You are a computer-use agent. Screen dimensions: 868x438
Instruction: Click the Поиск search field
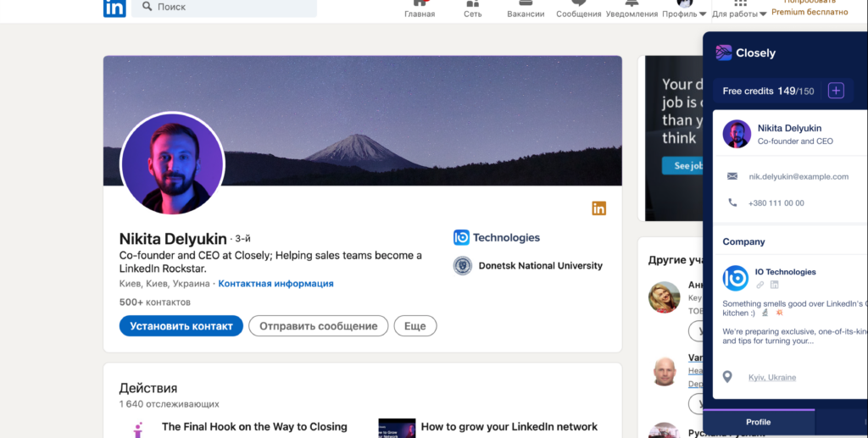(224, 7)
